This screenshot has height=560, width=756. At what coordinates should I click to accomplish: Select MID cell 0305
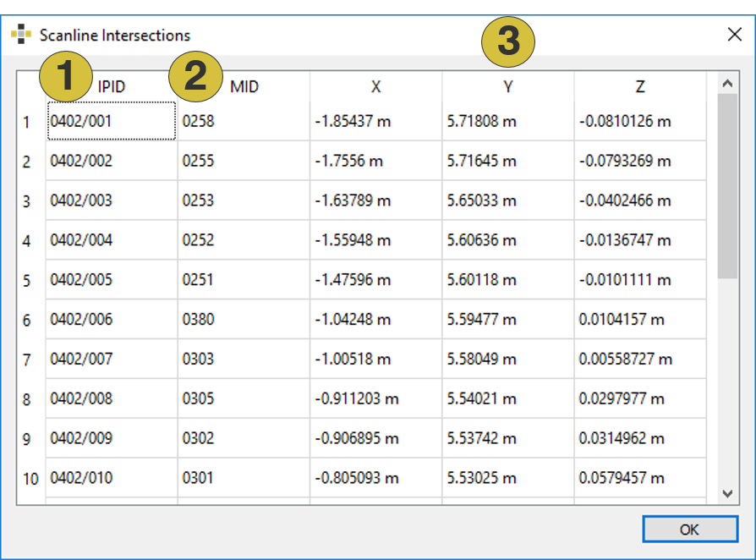pyautogui.click(x=244, y=398)
